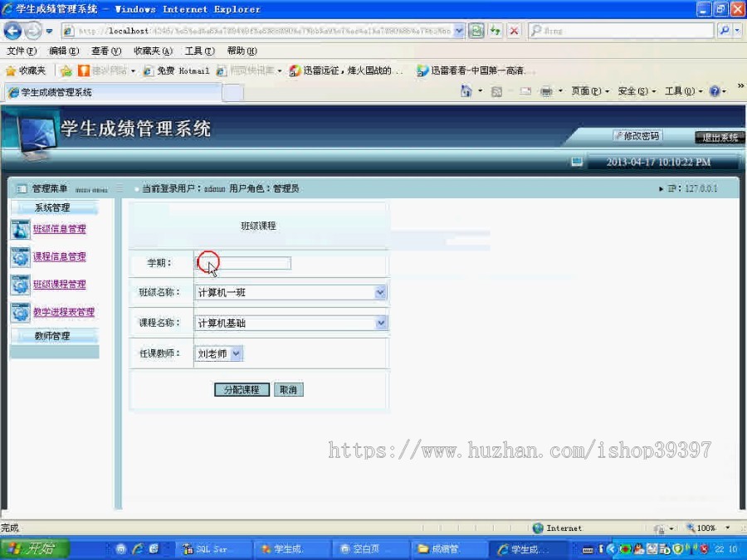Viewport: 747px width, 560px height.
Task: Open the 收藏夹(A) menu
Action: pyautogui.click(x=153, y=51)
